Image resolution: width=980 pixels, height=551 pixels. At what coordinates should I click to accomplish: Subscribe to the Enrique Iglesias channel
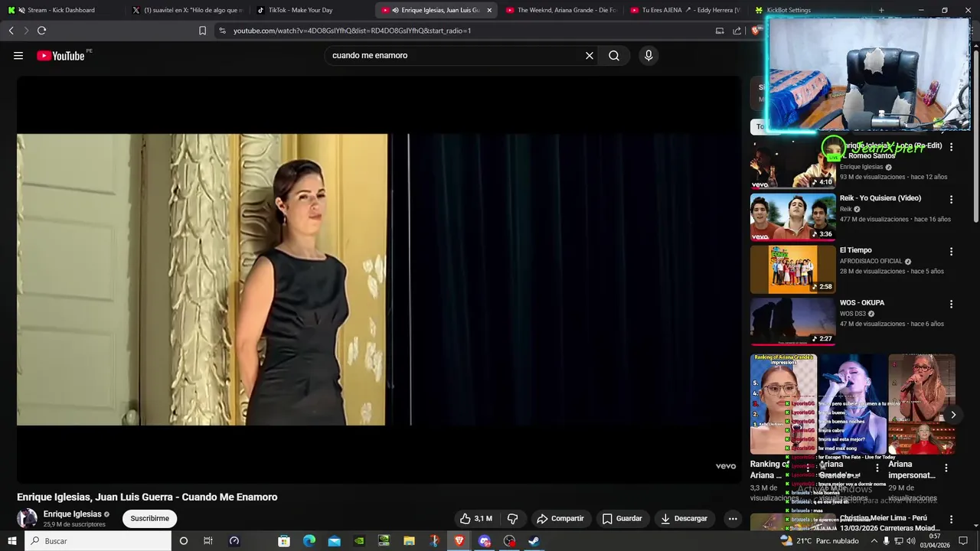pos(149,519)
